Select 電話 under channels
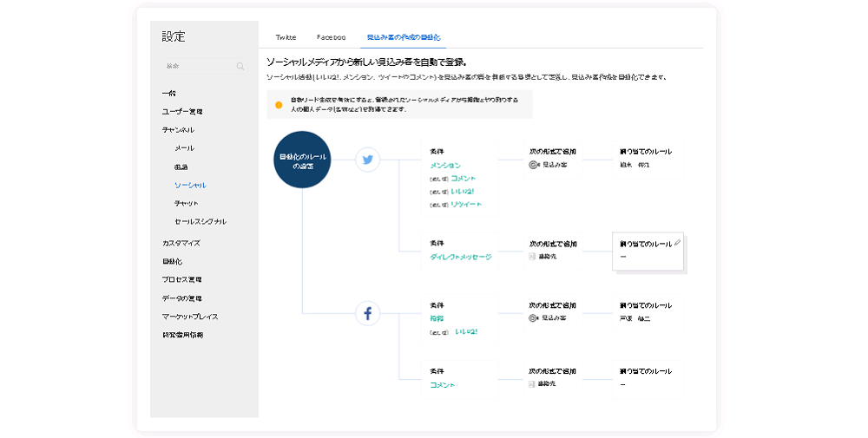This screenshot has width=868, height=438. [181, 167]
